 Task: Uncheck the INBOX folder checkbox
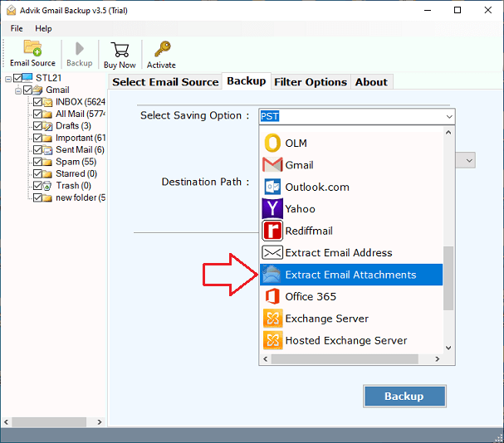pyautogui.click(x=38, y=102)
